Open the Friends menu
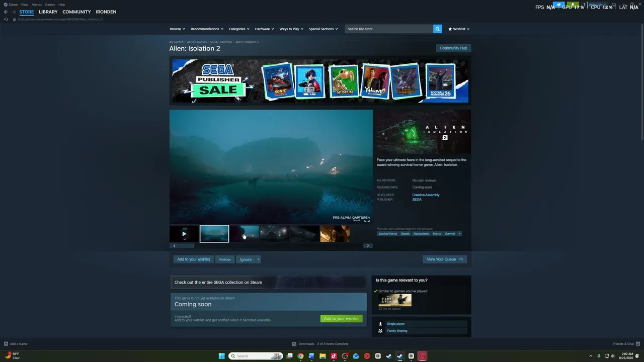 37,5
